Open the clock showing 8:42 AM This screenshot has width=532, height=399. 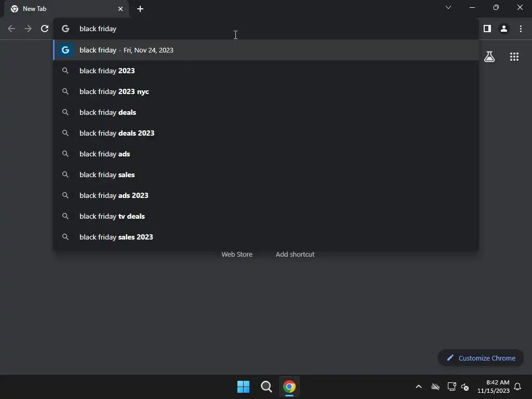click(494, 387)
